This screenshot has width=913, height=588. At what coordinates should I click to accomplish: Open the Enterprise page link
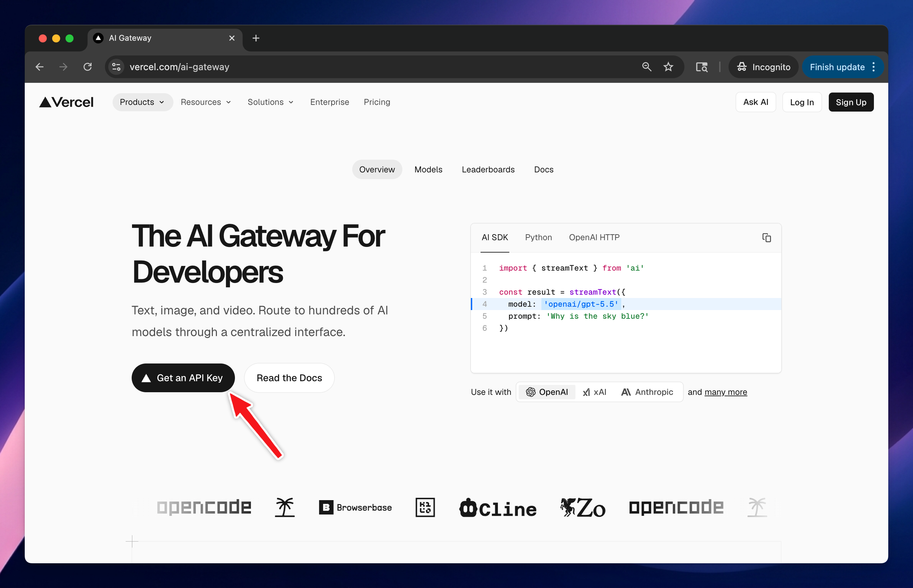[x=330, y=102]
